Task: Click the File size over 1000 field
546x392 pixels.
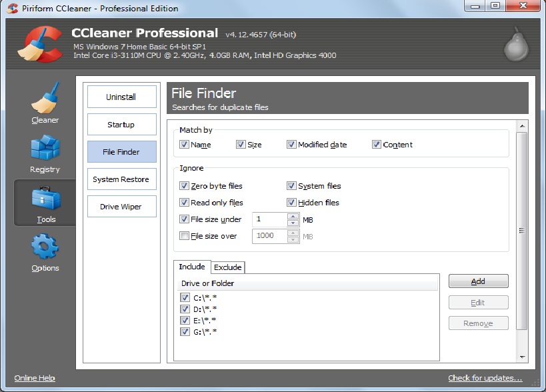Action: 270,236
